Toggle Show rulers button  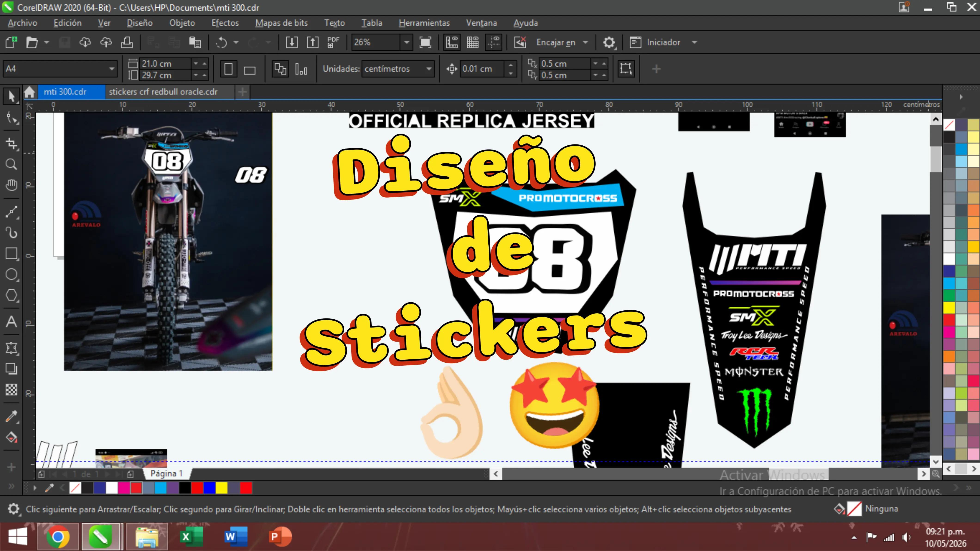452,42
